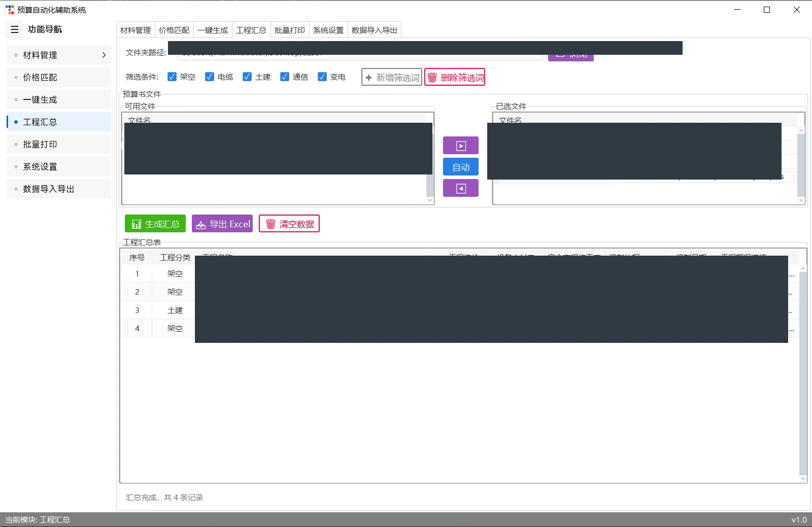Click the move-left arrow button
Viewport: 812px width, 527px height.
[461, 188]
